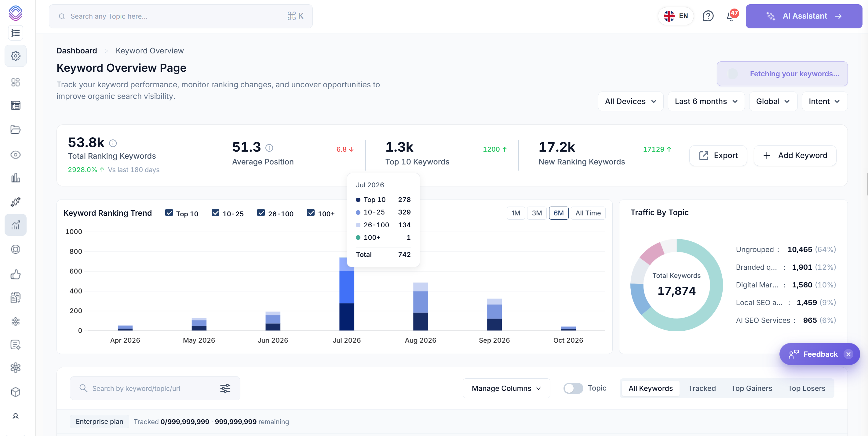The image size is (868, 436).
Task: Open the thumbs-up icon in sidebar
Action: pyautogui.click(x=16, y=274)
